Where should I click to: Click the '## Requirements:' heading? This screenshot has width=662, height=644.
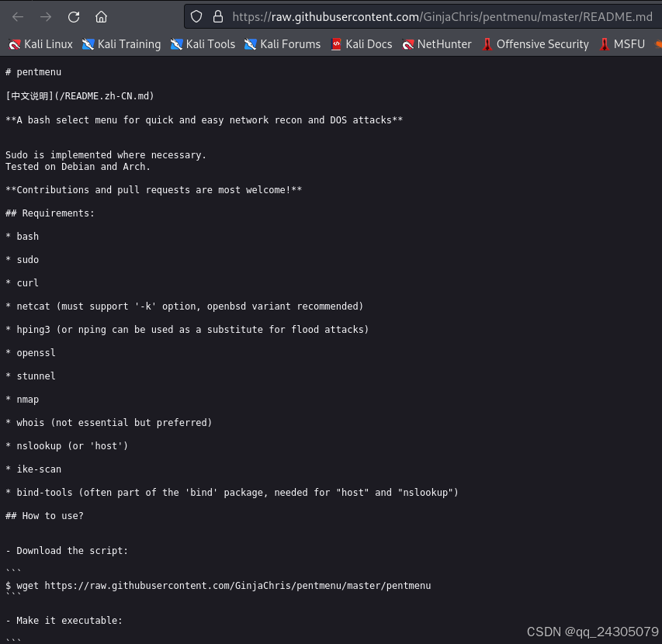[50, 213]
